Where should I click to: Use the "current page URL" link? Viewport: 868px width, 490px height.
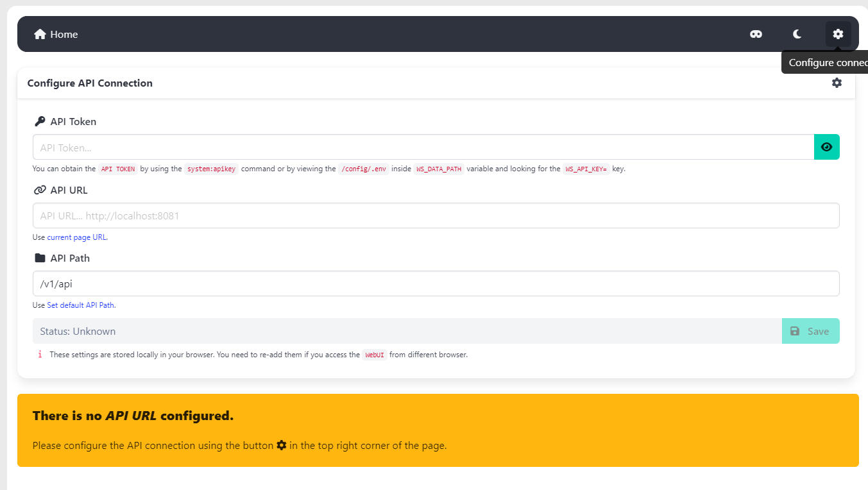coord(76,237)
